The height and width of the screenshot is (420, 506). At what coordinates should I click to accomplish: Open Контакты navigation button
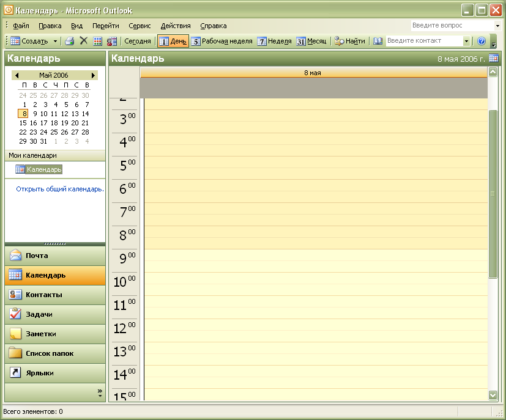pyautogui.click(x=55, y=295)
